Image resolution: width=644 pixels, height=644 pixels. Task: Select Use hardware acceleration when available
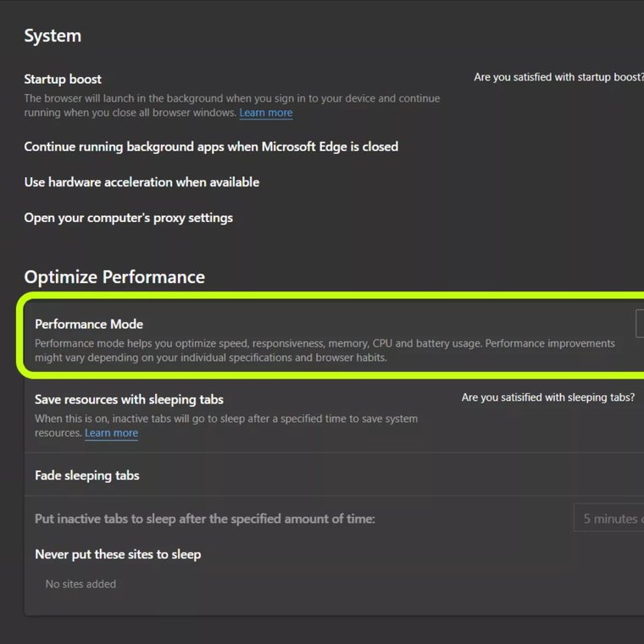point(142,182)
